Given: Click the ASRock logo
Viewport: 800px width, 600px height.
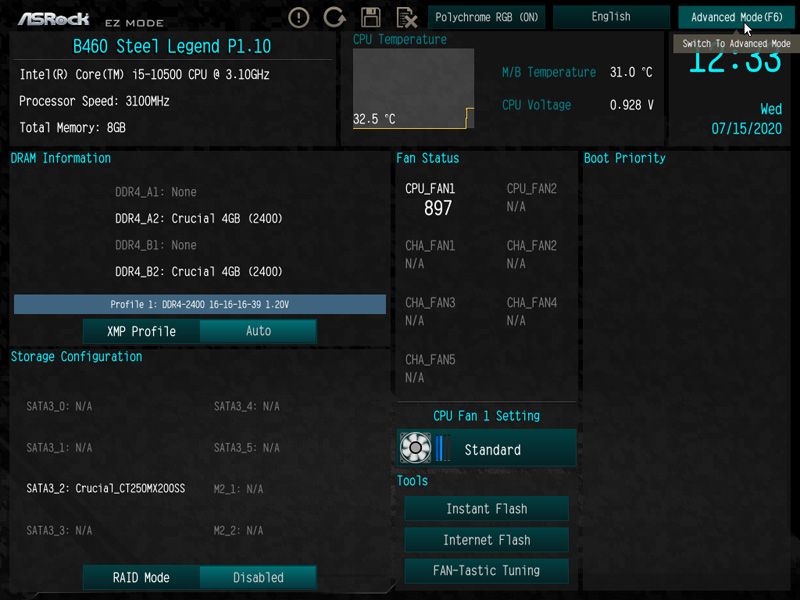Looking at the screenshot, I should [54, 19].
